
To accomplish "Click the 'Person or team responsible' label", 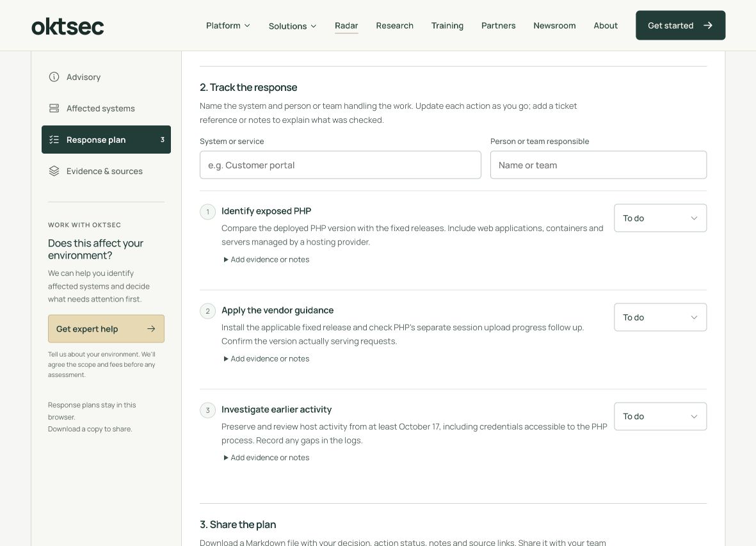I will [x=540, y=141].
